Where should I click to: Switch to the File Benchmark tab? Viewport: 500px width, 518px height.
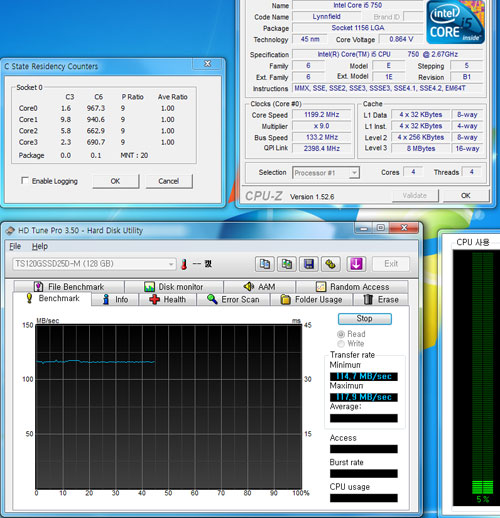[x=69, y=287]
